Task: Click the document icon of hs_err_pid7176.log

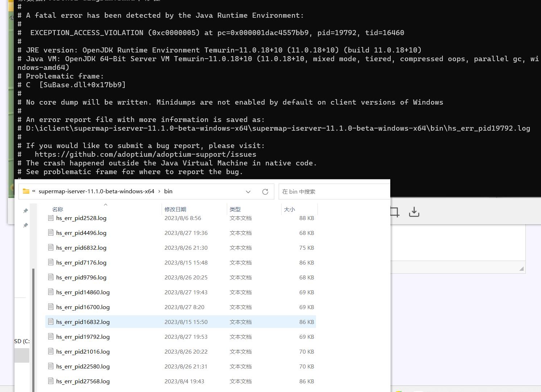Action: [51, 262]
